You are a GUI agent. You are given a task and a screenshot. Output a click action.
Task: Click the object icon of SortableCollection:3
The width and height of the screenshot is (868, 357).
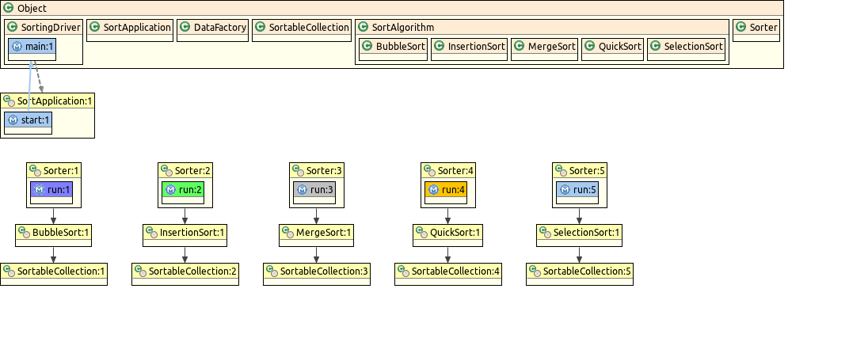tap(272, 272)
